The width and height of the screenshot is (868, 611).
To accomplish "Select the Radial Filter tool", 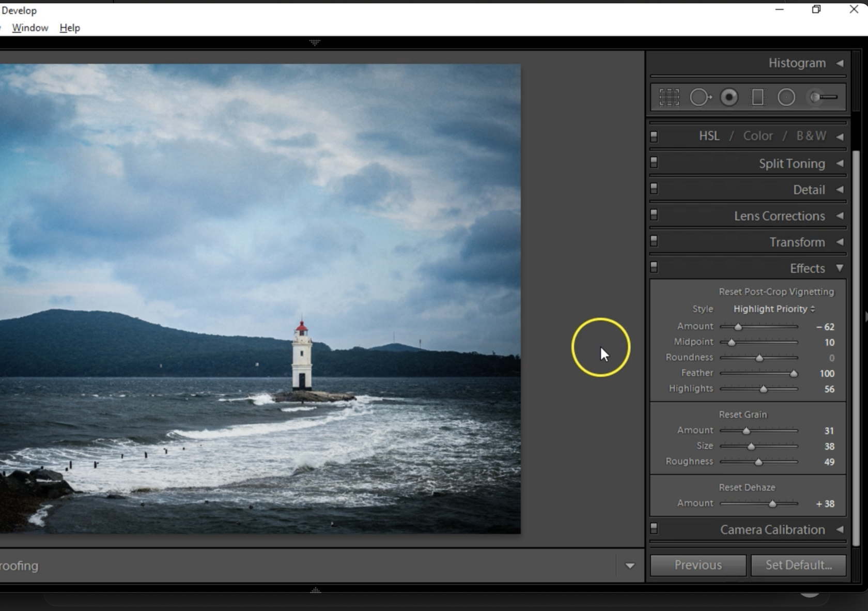I will (x=786, y=97).
